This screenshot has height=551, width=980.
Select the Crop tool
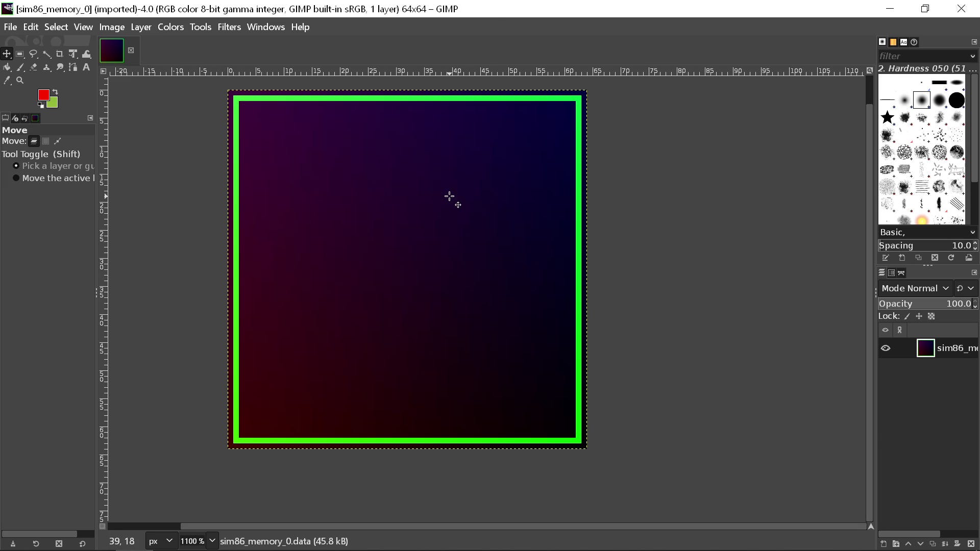60,54
